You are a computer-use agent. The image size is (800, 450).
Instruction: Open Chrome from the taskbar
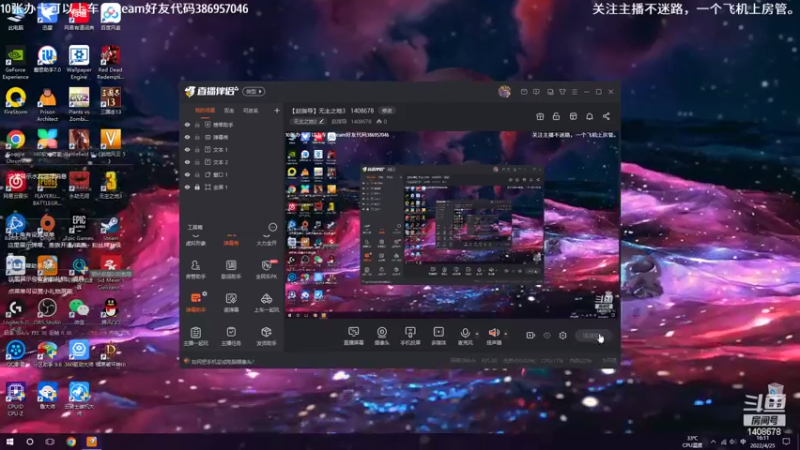[x=71, y=442]
